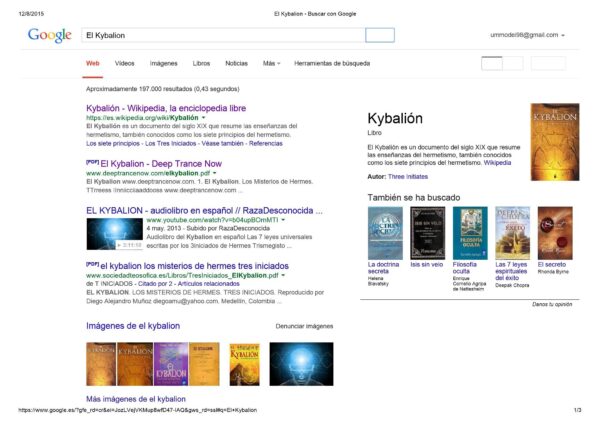Click Denunciar imágenes
The image size is (600, 424).
tap(304, 326)
